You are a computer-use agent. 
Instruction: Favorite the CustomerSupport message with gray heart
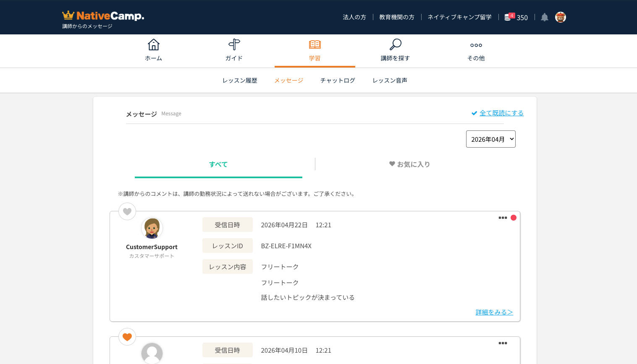click(127, 211)
